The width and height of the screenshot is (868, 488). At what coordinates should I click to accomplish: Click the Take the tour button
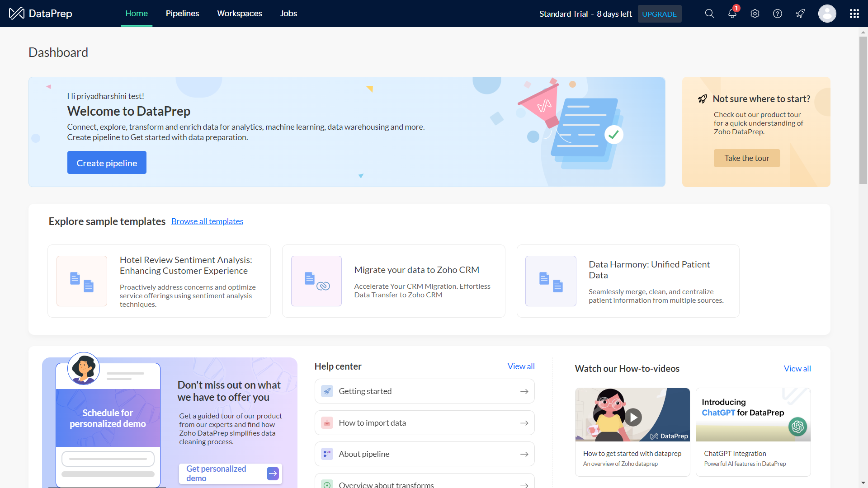[x=746, y=158]
